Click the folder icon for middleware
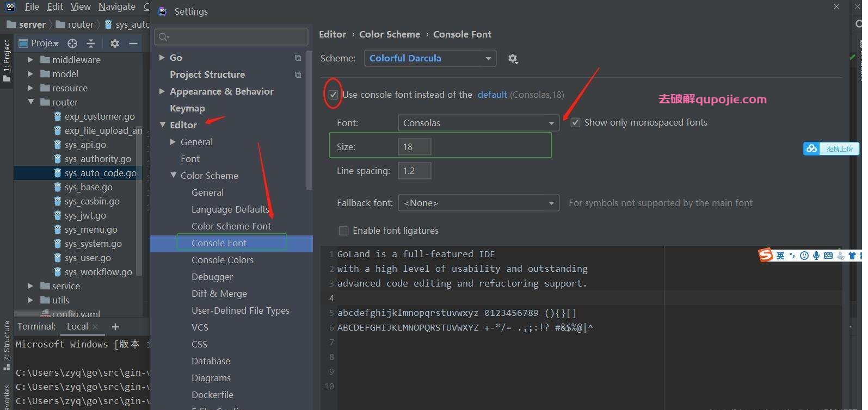The width and height of the screenshot is (868, 410). tap(45, 60)
